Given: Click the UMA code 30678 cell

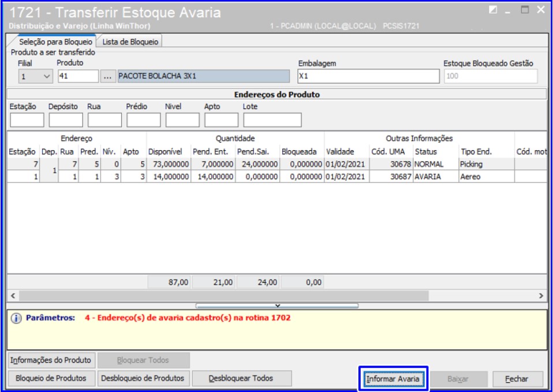Looking at the screenshot, I should [x=391, y=165].
